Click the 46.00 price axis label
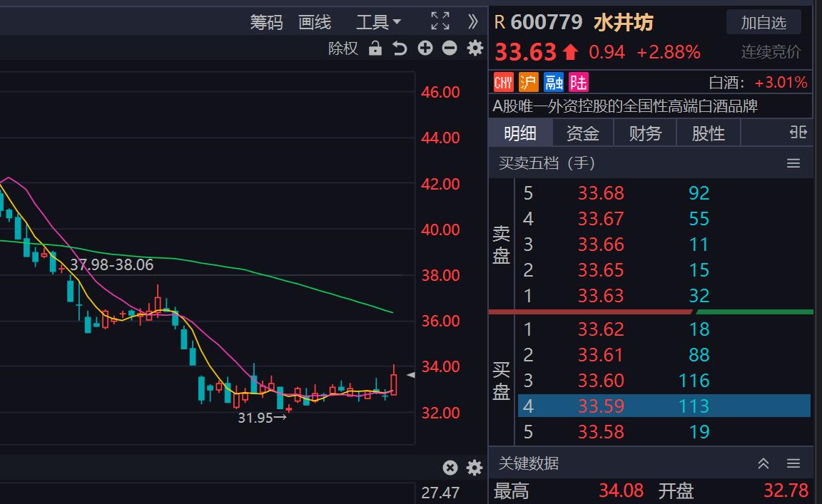Viewport: 822px width, 504px height. click(x=440, y=92)
